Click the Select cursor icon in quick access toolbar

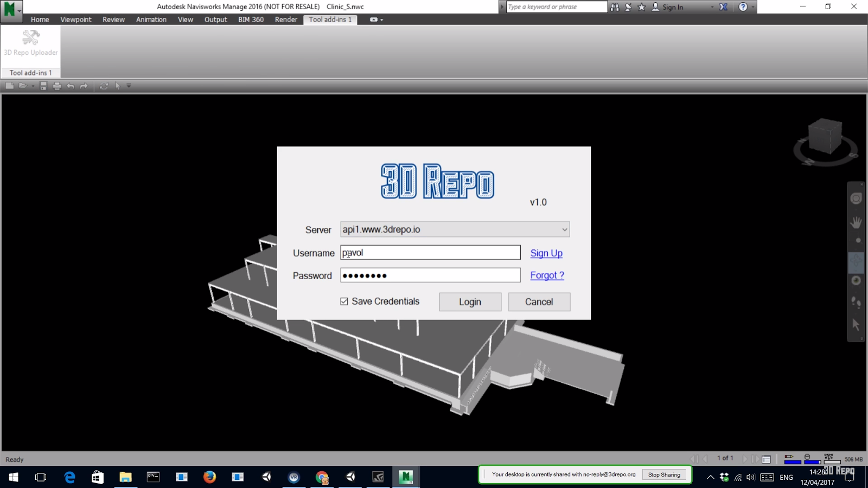[118, 86]
